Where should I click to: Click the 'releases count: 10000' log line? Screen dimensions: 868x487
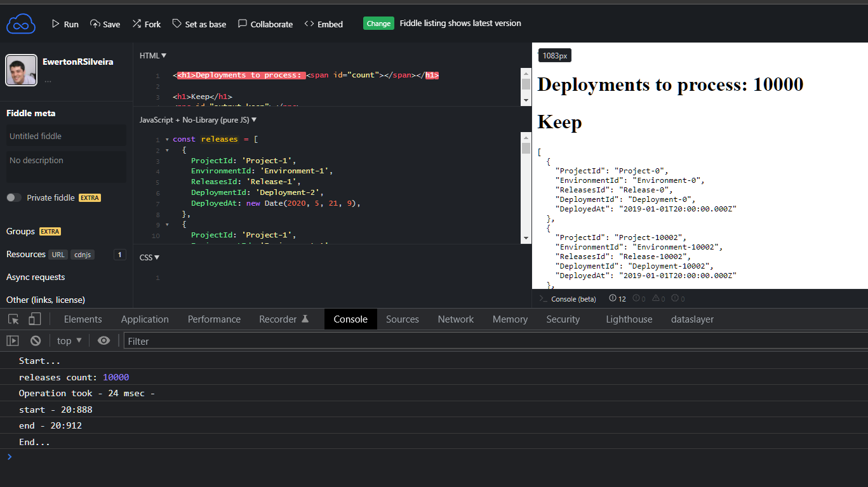(x=434, y=377)
